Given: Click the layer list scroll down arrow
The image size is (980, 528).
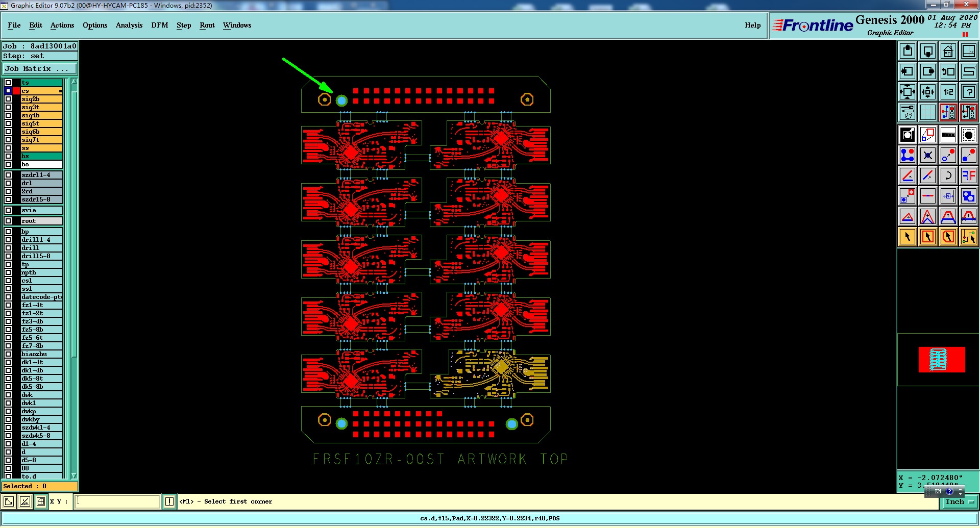Looking at the screenshot, I should pos(74,475).
